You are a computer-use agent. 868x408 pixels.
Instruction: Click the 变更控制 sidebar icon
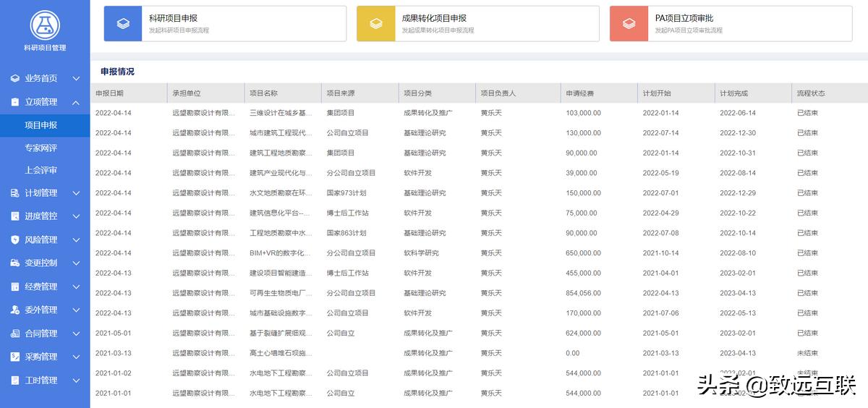16,263
